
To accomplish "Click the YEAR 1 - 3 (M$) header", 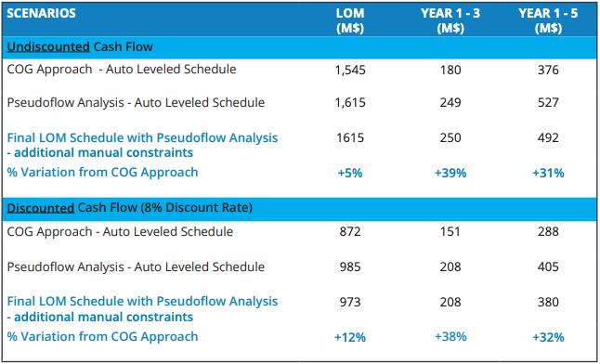I will [x=450, y=20].
